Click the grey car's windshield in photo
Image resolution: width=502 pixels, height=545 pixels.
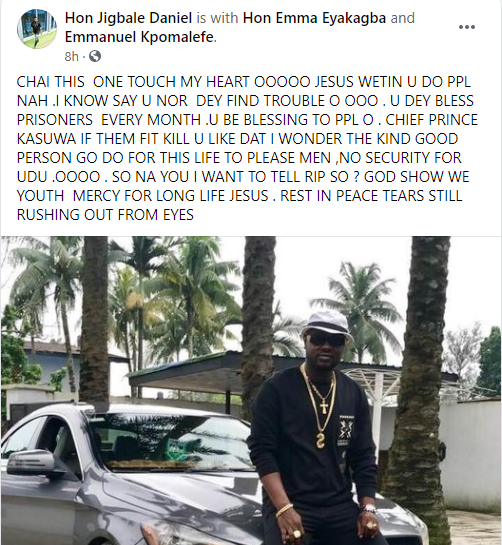170,443
